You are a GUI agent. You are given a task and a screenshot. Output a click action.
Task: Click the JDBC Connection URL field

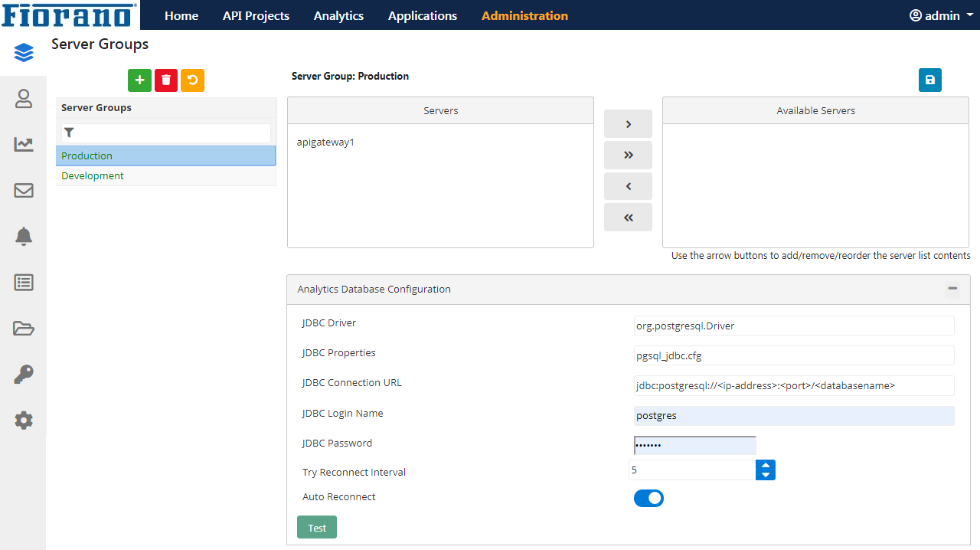(794, 385)
